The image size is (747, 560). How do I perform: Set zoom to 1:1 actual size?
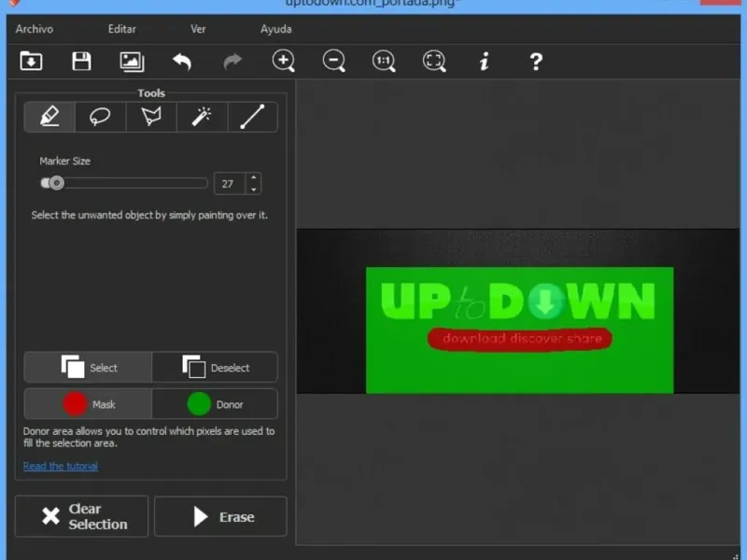point(384,61)
